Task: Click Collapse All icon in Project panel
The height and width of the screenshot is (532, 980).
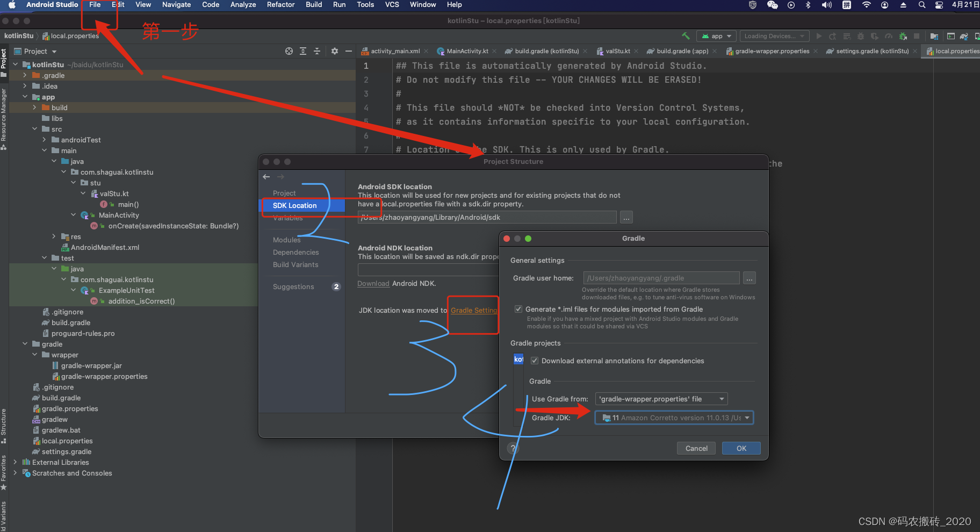Action: [317, 51]
